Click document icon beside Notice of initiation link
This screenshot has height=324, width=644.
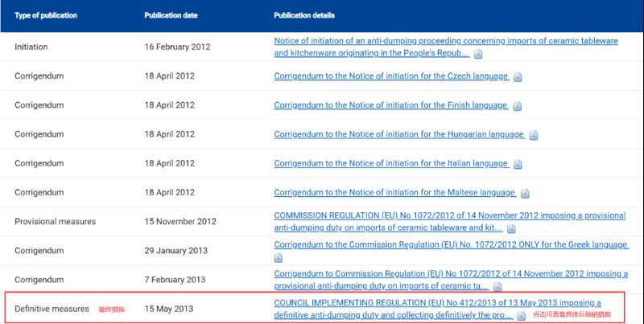point(478,54)
